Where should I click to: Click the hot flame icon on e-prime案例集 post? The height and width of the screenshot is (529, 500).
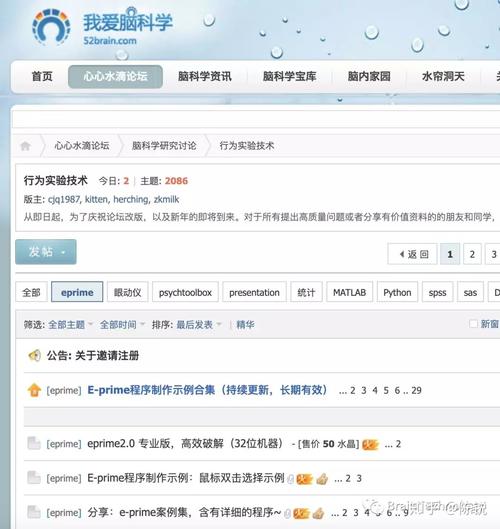pos(301,513)
